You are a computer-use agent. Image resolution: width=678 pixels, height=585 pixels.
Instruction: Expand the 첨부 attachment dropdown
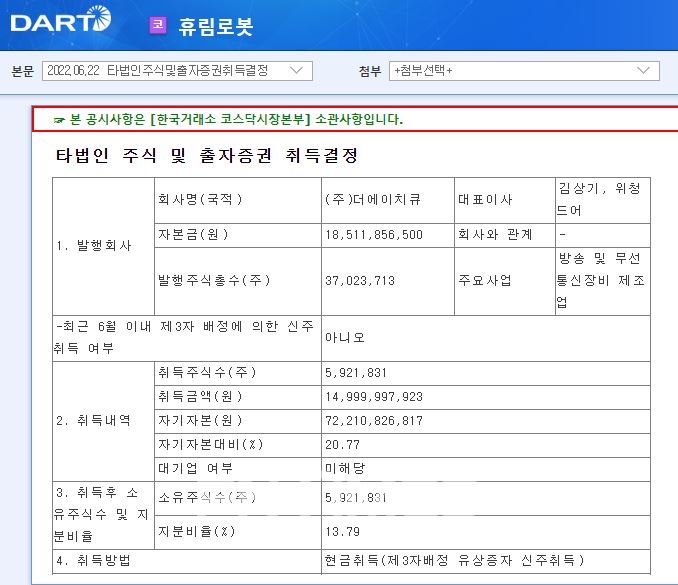point(524,70)
